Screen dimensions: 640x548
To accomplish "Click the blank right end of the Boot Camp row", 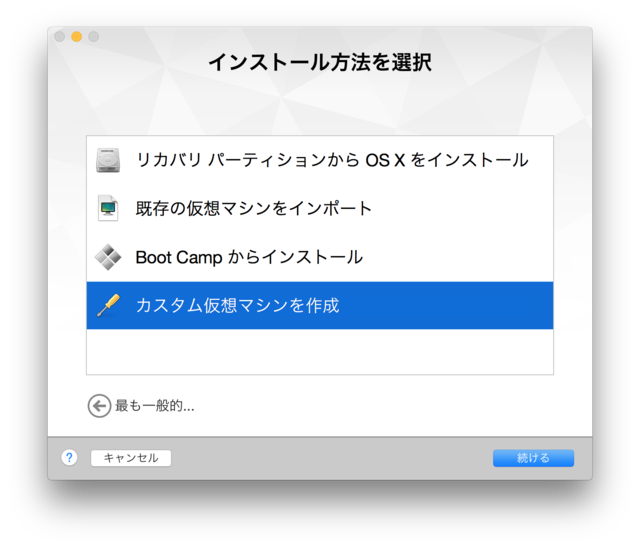I will pos(480,257).
